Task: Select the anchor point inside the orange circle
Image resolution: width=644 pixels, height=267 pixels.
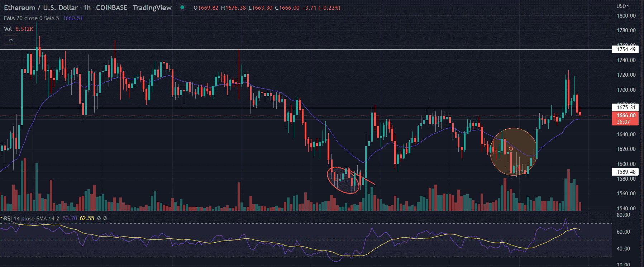Action: pos(511,149)
